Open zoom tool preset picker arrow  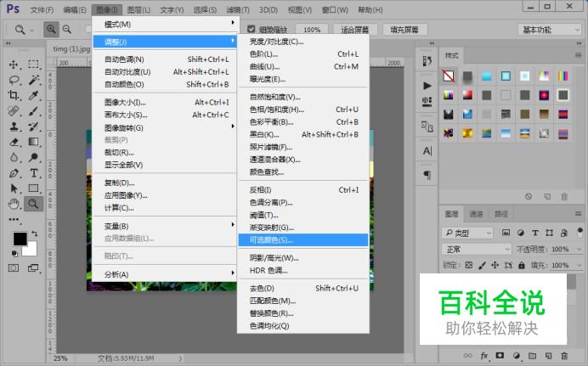point(32,30)
